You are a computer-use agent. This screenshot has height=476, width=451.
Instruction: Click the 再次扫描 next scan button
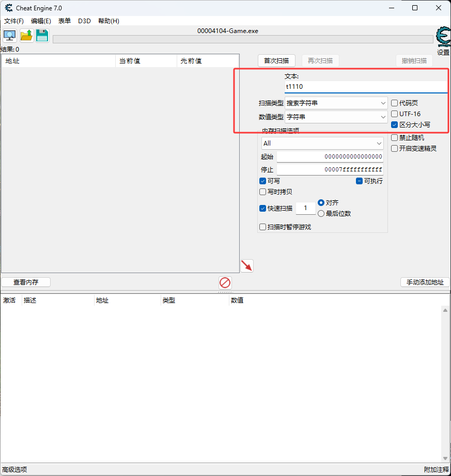click(320, 61)
